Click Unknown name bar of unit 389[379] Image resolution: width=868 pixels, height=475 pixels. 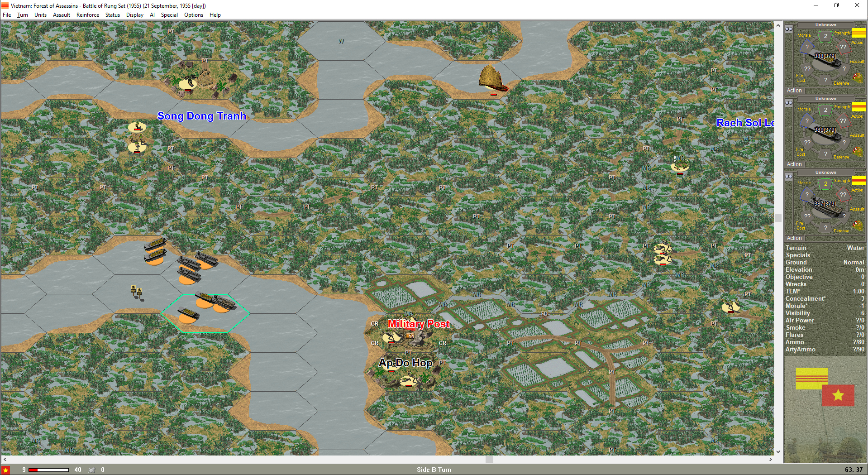point(825,99)
